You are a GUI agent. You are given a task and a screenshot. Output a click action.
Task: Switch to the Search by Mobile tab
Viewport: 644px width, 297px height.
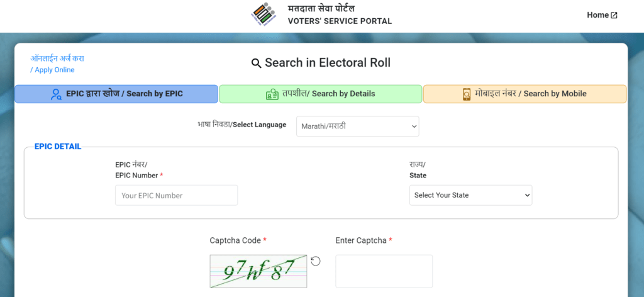tap(525, 94)
